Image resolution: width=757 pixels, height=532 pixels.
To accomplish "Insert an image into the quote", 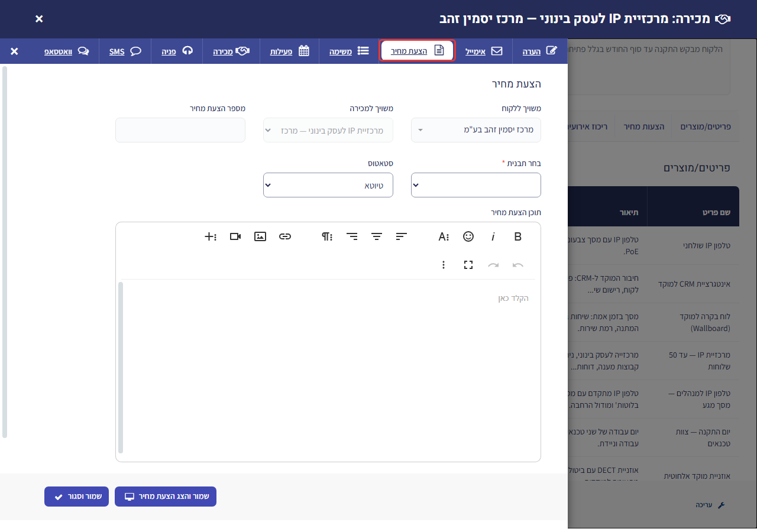I will (260, 236).
